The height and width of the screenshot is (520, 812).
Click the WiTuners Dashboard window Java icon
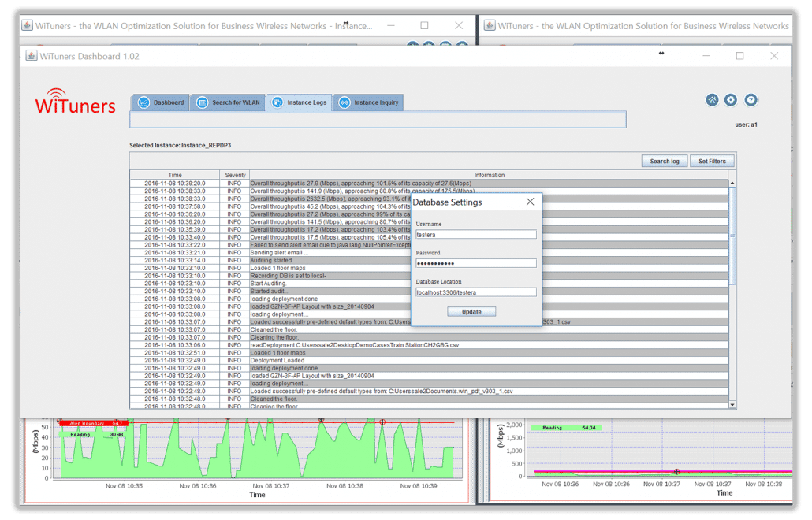click(x=31, y=56)
